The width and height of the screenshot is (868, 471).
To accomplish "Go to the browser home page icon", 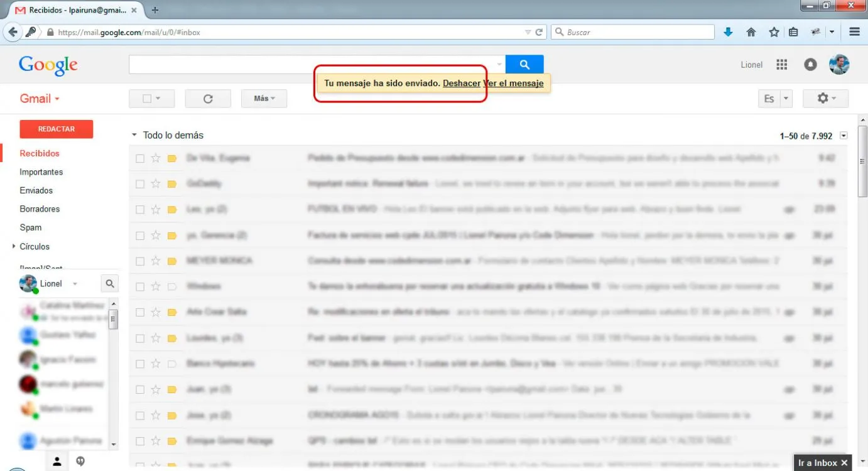I will tap(751, 32).
